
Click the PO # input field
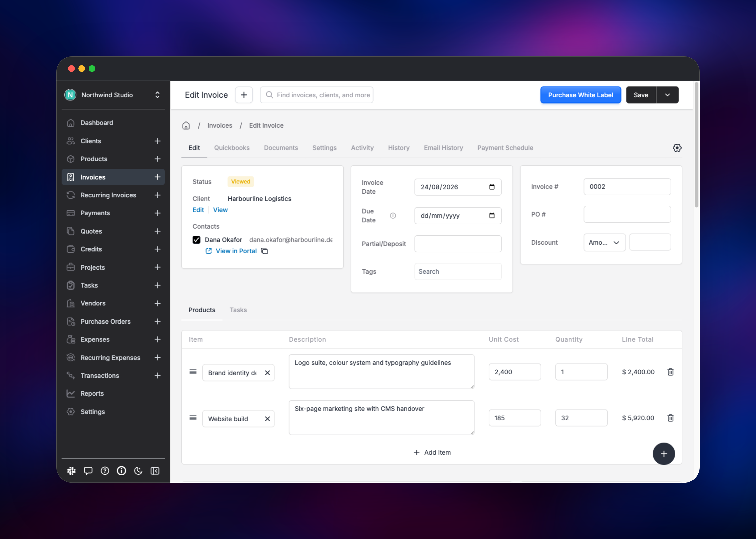tap(627, 214)
